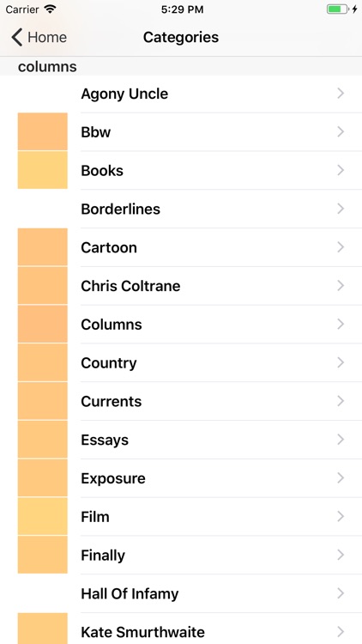Screen dimensions: 362x644
Task: Tap the Home back button label
Action: (47, 38)
